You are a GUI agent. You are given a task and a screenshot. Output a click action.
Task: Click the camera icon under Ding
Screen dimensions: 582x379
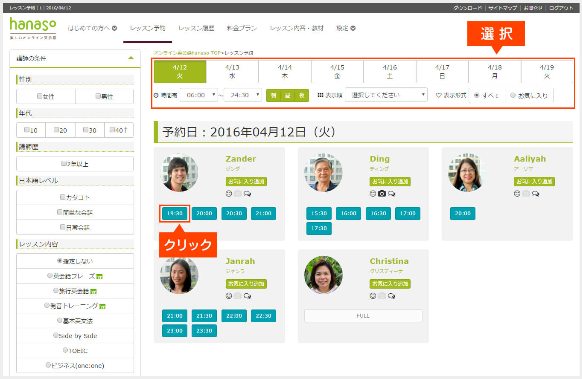pos(382,193)
